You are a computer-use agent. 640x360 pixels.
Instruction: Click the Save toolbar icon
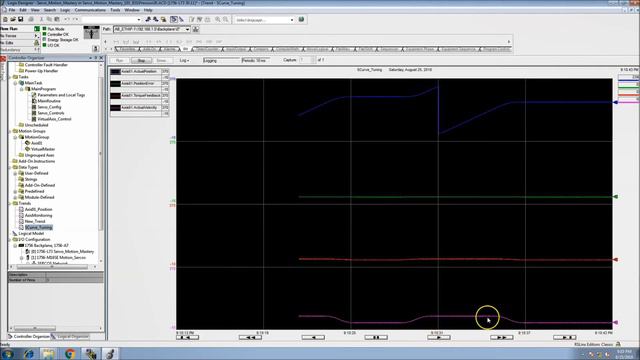[x=20, y=19]
